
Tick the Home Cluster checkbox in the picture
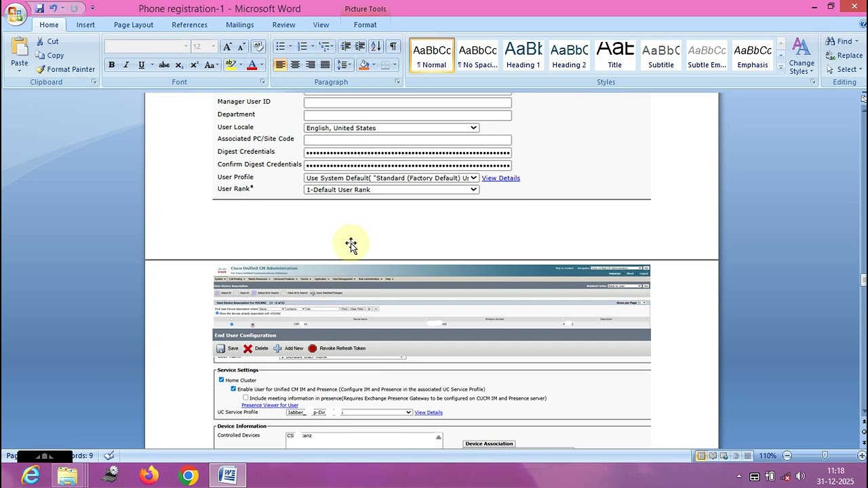[x=221, y=380]
